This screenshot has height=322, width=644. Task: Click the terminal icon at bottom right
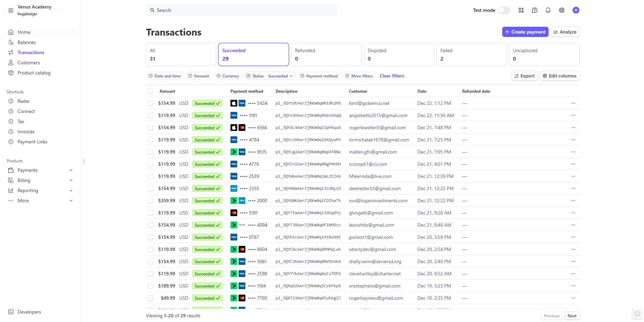pos(637,314)
